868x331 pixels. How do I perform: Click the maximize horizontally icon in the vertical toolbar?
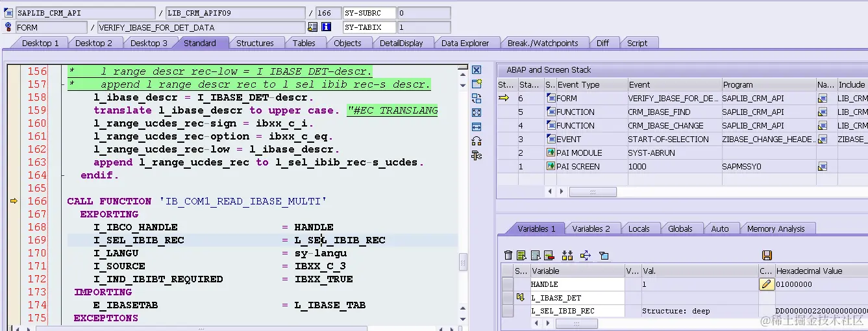click(x=477, y=127)
